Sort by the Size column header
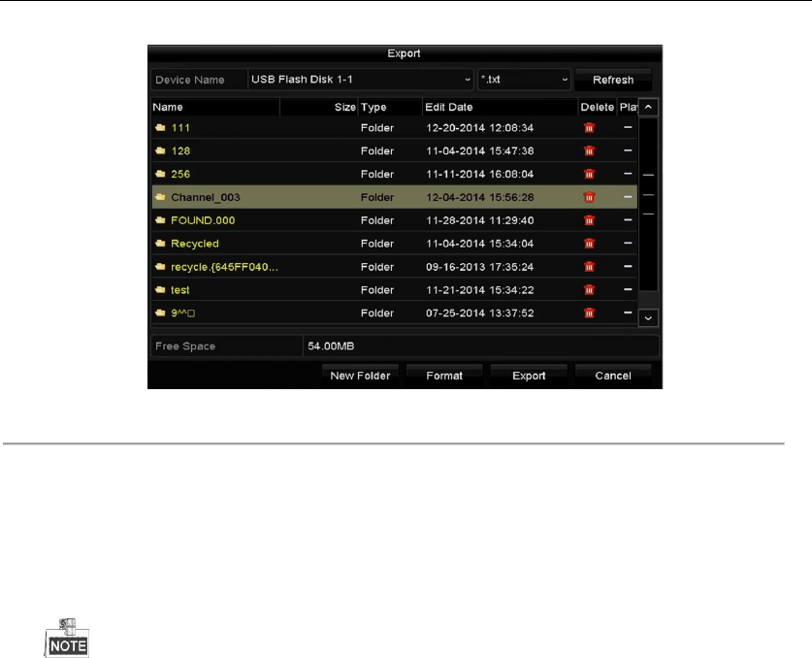The image size is (812, 658). 319,108
